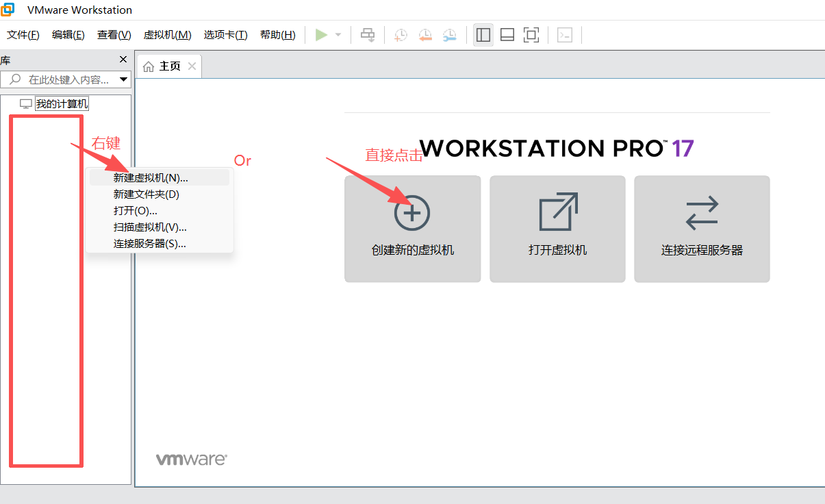
Task: Click the send Ctrl+Alt+Del toolbar icon
Action: pyautogui.click(x=368, y=35)
